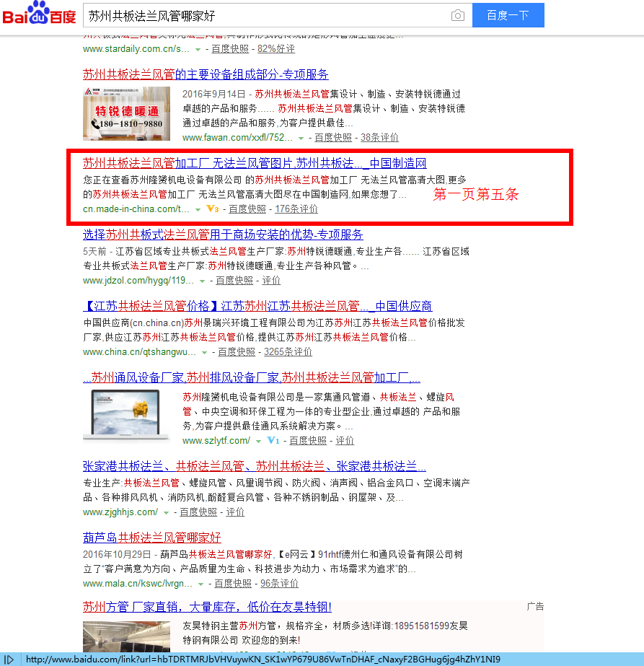Open result 葫芦岛共板法兰风管哪家好
The image size is (644, 666).
[x=152, y=538]
